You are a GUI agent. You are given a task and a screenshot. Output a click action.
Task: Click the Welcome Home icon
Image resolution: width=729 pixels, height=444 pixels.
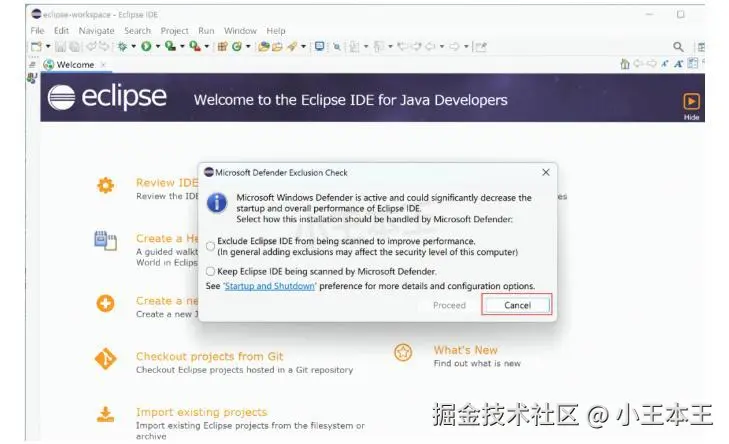[625, 64]
